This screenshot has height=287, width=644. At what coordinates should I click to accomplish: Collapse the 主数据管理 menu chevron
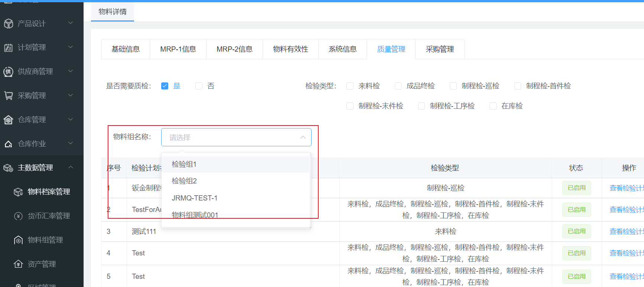[71, 167]
